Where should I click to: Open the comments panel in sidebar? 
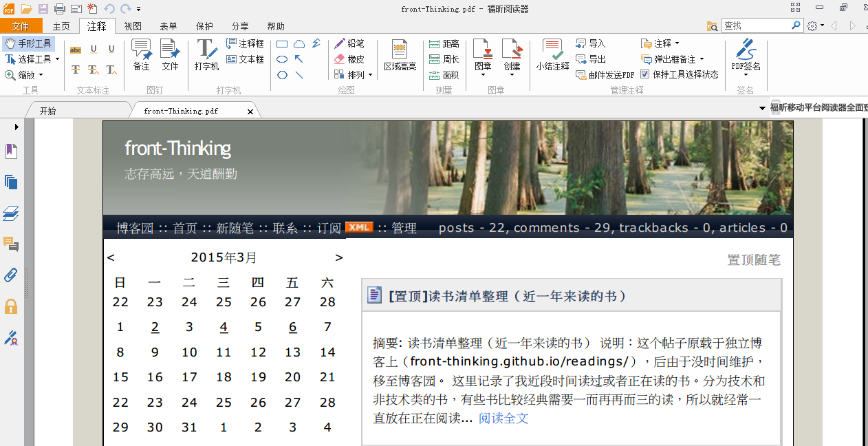tap(11, 244)
